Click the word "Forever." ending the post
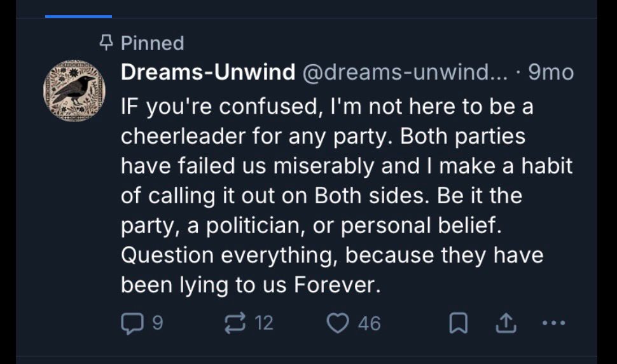Screen dimensions: 617x364 pyautogui.click(x=337, y=285)
